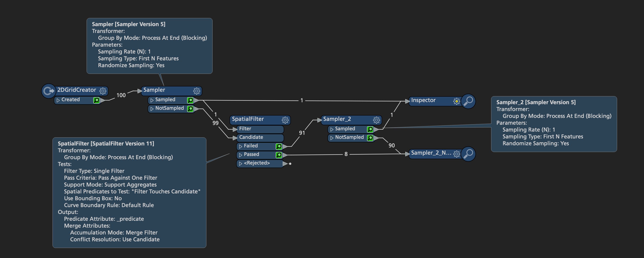Click 'Support Mode: Support Aggregates' text
Image resolution: width=644 pixels, height=258 pixels.
tap(110, 184)
